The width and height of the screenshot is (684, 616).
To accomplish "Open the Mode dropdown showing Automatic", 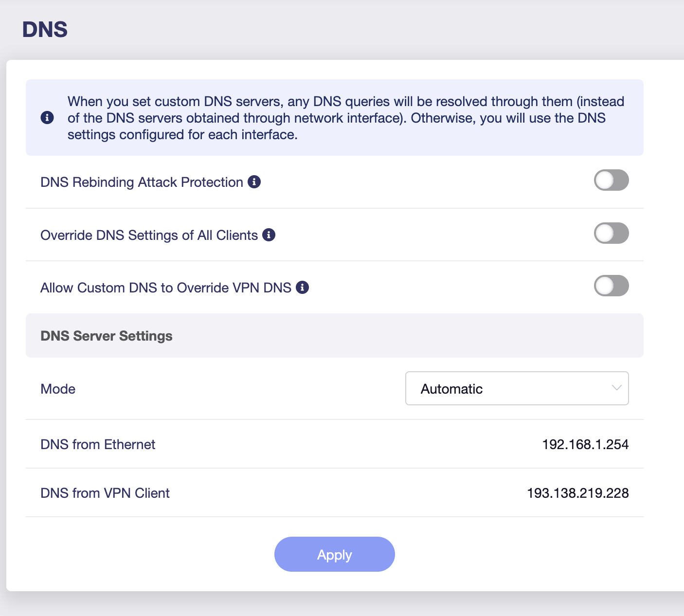I will click(516, 388).
